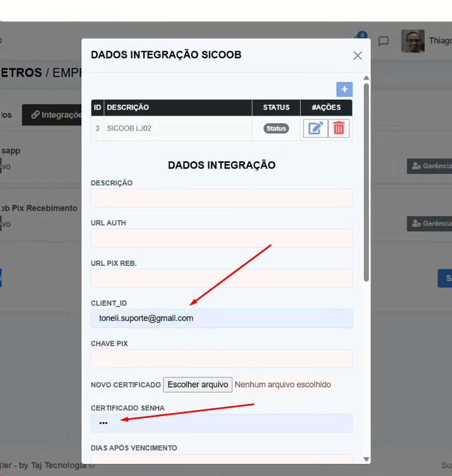Click into the URL Pix Reb. field
Screen dimensions: 452x476
click(221, 278)
